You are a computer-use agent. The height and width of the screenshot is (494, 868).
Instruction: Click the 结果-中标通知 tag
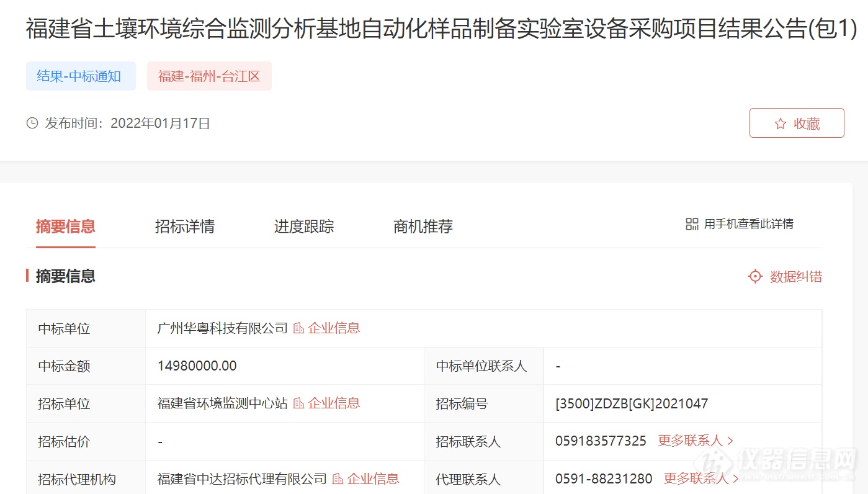click(81, 76)
